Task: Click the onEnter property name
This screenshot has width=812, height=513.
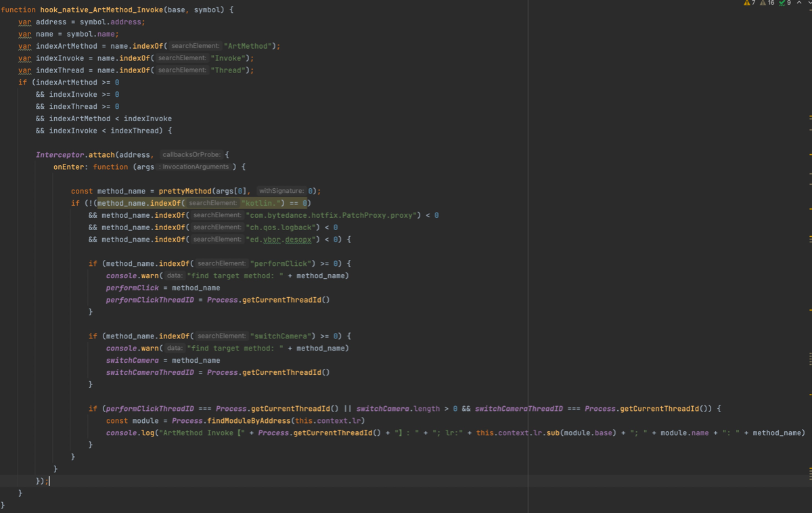Action: click(x=69, y=167)
